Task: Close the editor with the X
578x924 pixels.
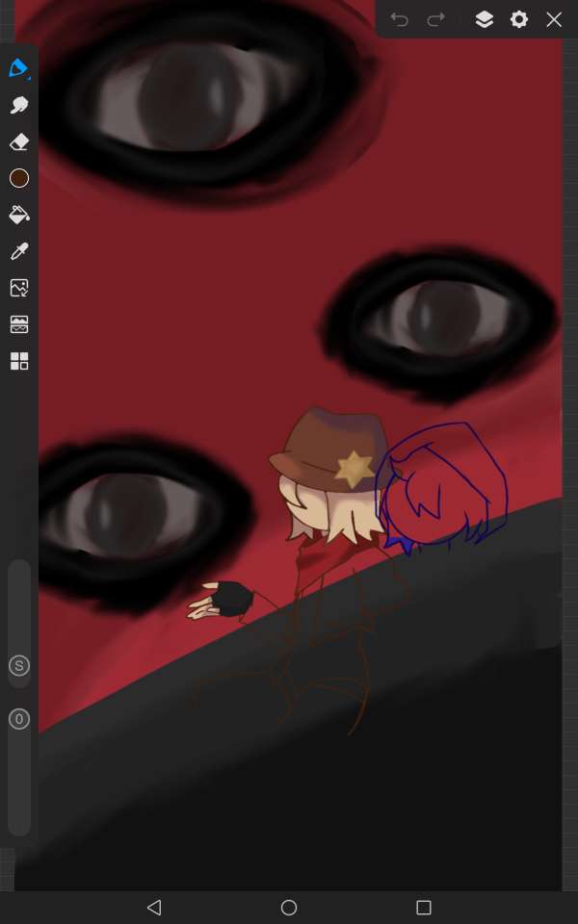Action: 554,19
